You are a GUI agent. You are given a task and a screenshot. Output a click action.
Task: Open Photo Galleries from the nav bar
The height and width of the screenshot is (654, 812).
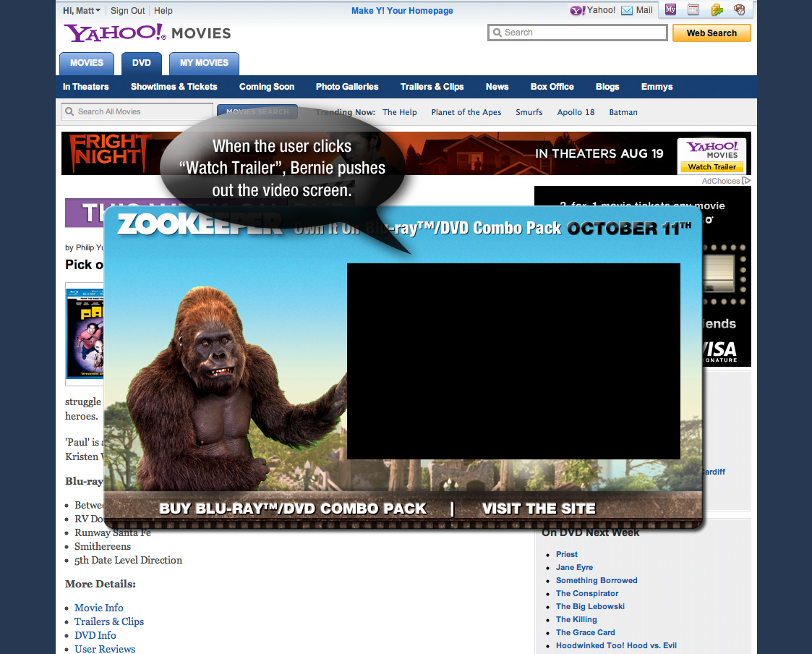347,87
